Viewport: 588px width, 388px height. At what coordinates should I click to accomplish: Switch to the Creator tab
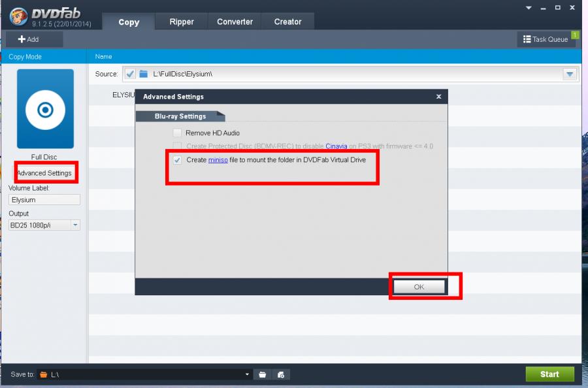287,22
